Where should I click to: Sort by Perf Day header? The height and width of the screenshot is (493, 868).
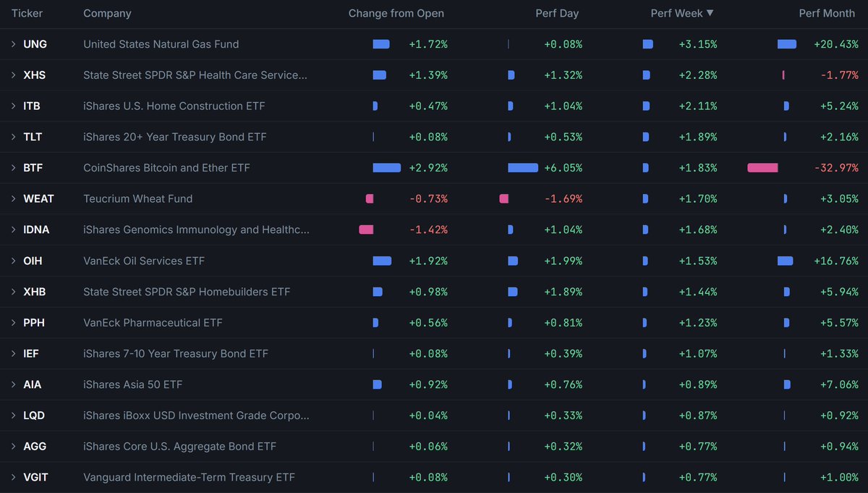[557, 13]
